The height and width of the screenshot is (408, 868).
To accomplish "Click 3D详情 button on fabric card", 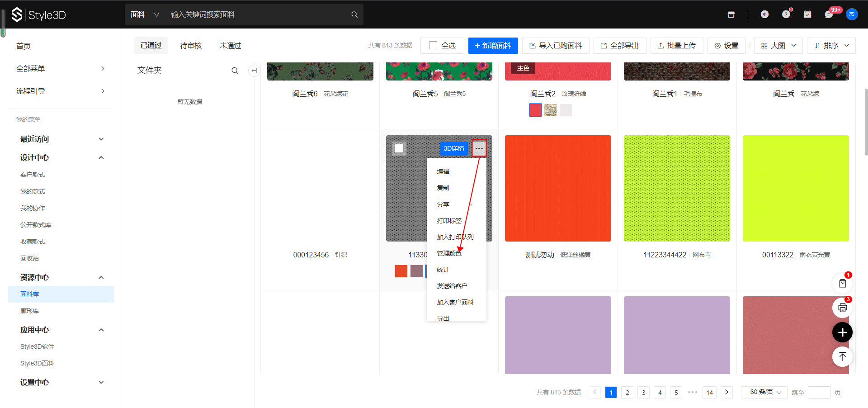I will click(454, 148).
